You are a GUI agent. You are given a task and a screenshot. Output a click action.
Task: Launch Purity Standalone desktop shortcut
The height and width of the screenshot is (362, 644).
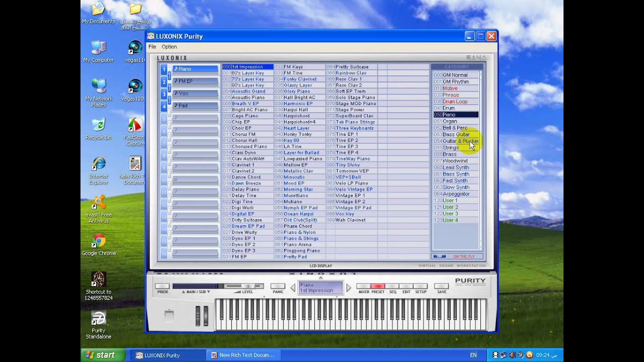point(99,325)
